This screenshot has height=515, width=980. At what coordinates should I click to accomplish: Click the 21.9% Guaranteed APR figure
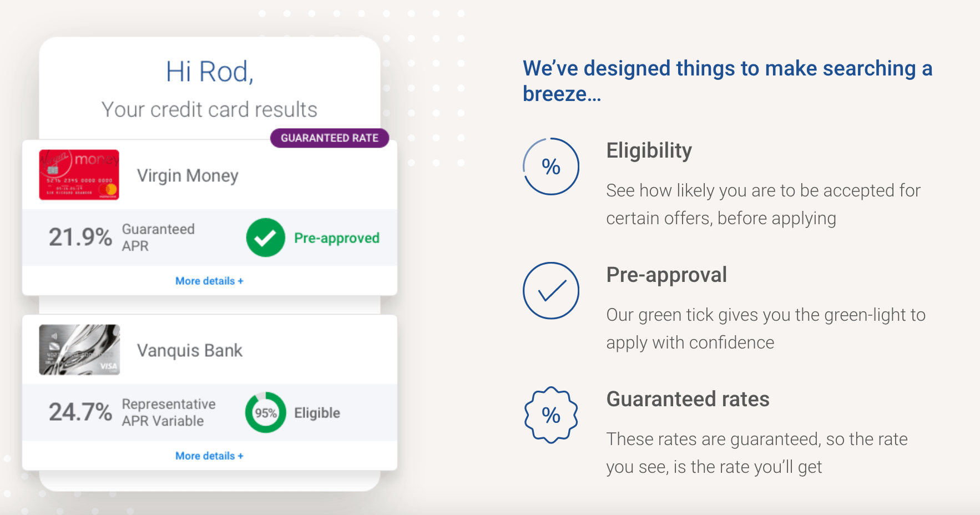click(x=80, y=237)
